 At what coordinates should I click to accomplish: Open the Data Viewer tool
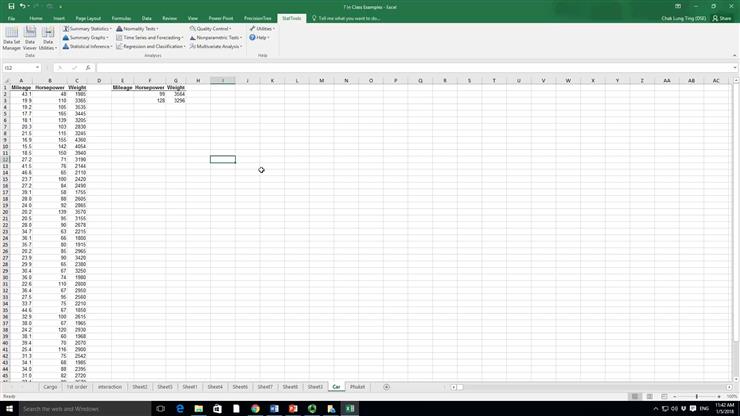(x=30, y=38)
